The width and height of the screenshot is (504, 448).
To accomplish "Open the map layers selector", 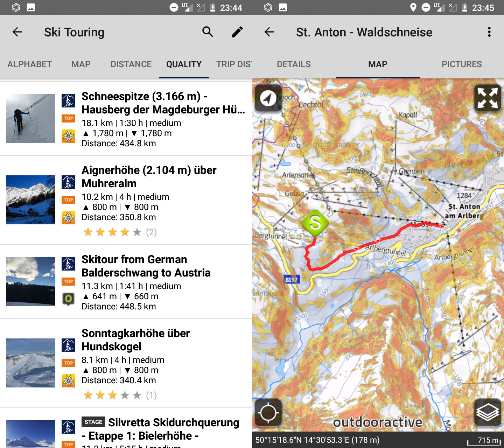I will pyautogui.click(x=488, y=413).
